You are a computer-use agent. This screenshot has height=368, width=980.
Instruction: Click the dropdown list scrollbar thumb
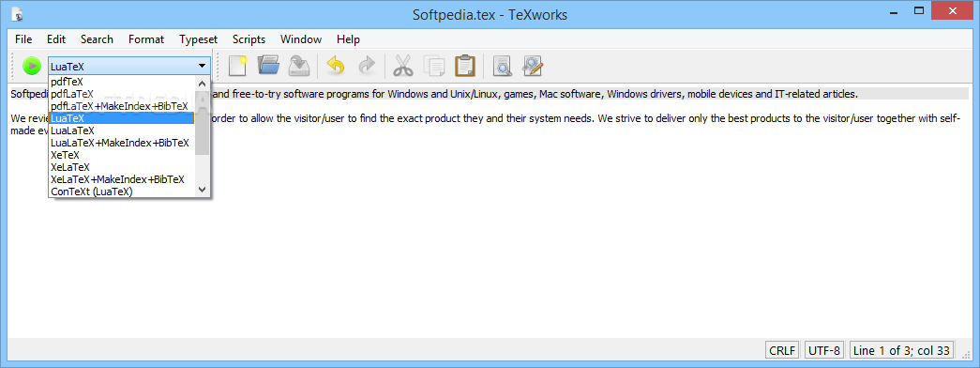(x=202, y=122)
